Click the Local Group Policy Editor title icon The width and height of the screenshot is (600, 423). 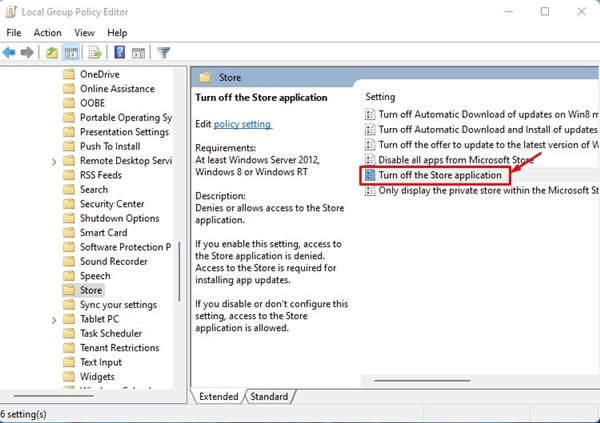click(11, 12)
